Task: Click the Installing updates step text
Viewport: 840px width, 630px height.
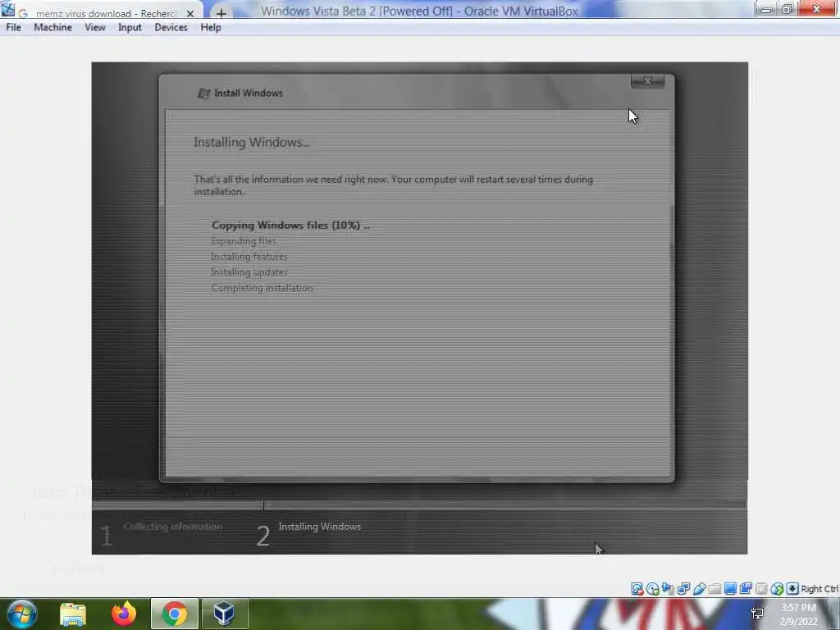Action: coord(249,272)
